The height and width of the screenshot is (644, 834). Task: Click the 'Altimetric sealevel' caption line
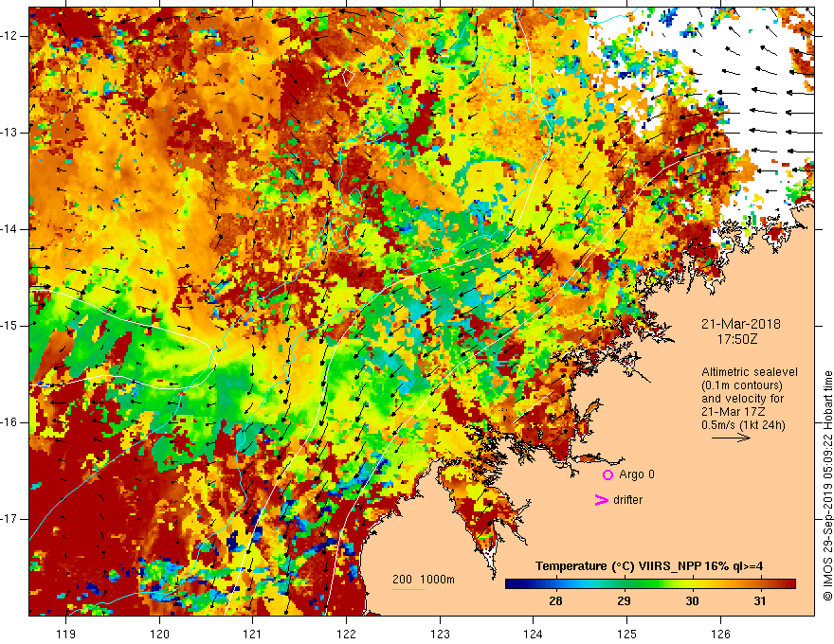click(x=750, y=372)
